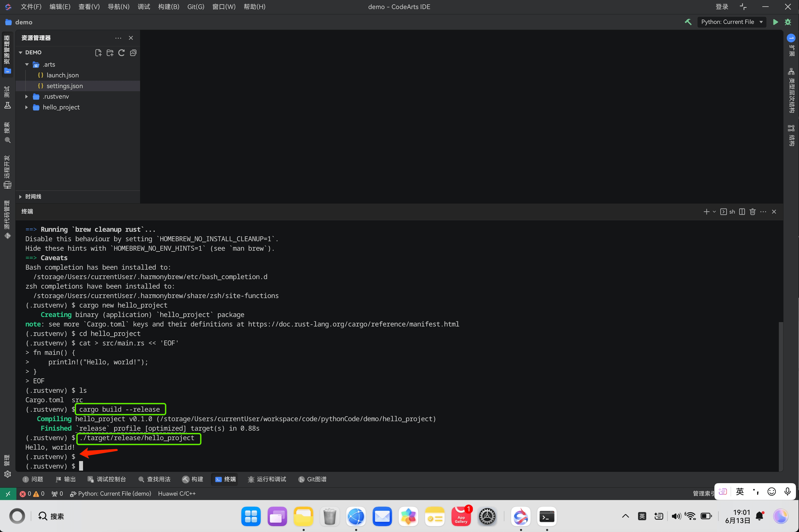Open explorer panel more options (three dots)
This screenshot has width=799, height=532.
pos(118,38)
